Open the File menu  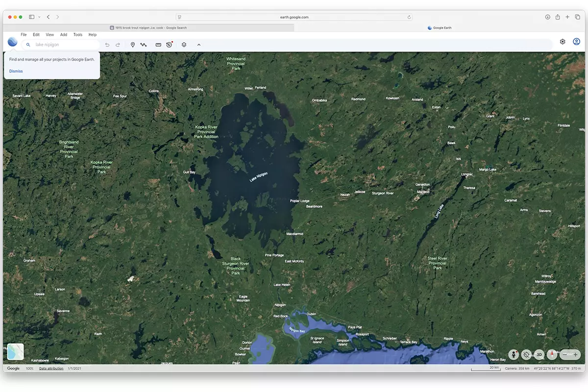24,35
